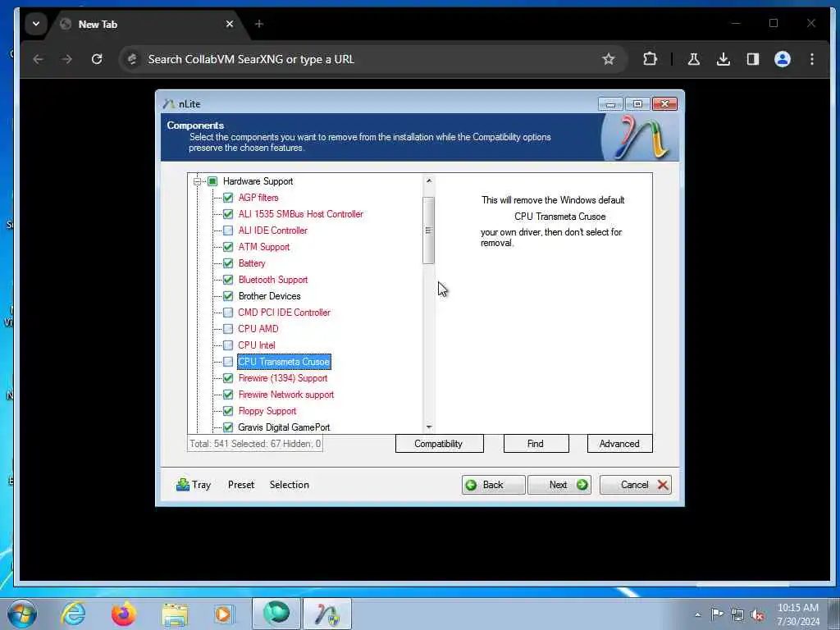Launch Internet Explorer from the taskbar
The height and width of the screenshot is (630, 840).
tap(73, 614)
